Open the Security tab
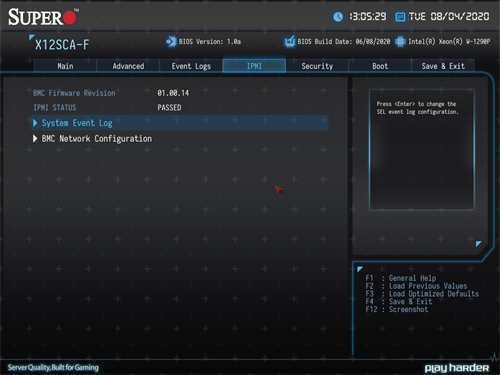This screenshot has width=500, height=375. (317, 66)
